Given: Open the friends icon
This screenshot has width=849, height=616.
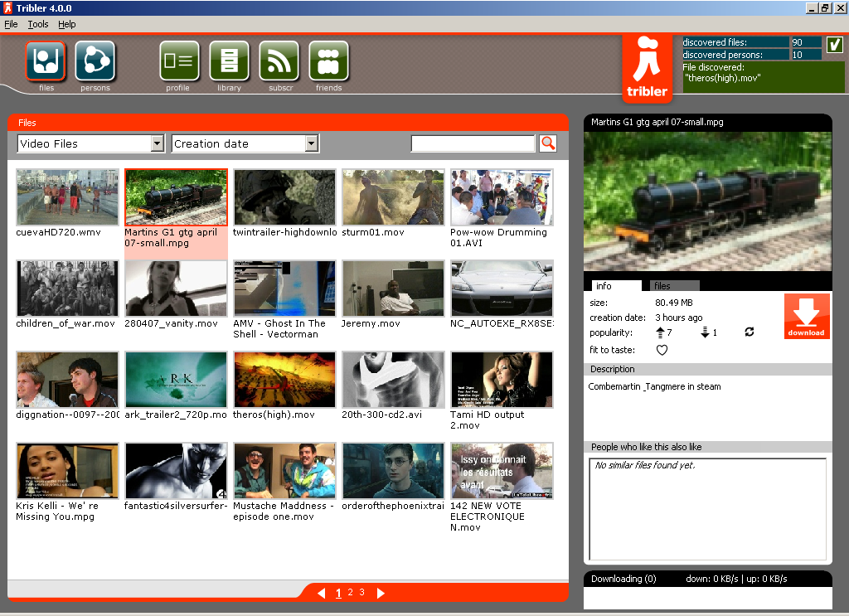Looking at the screenshot, I should tap(328, 61).
